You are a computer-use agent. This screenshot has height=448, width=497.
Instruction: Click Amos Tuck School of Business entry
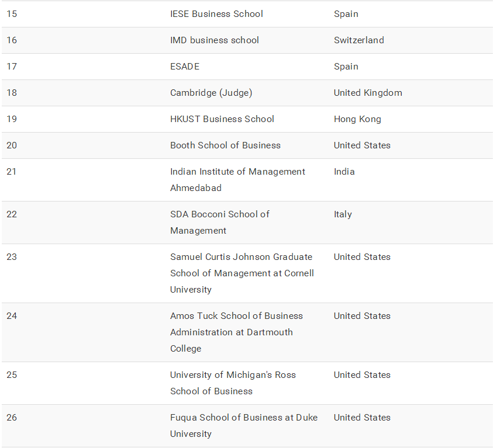[236, 332]
